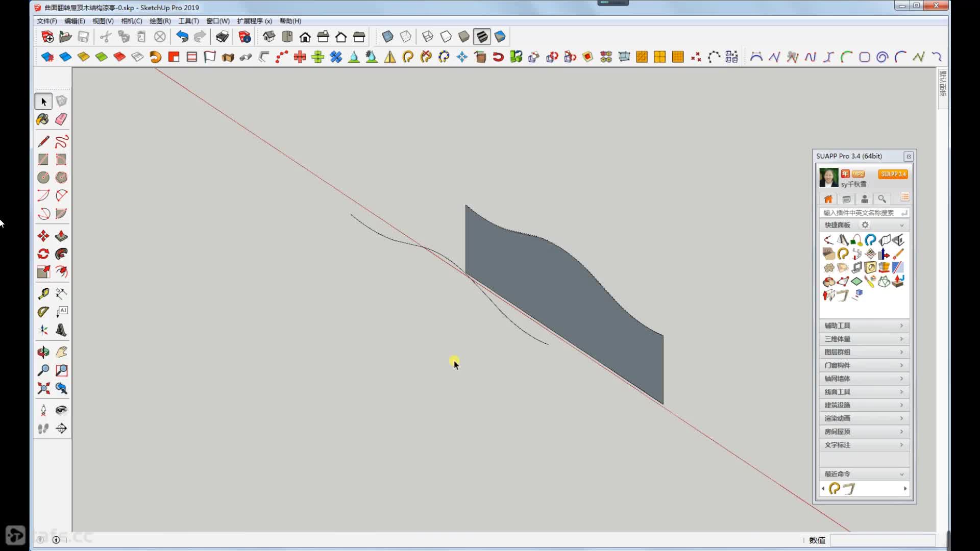The width and height of the screenshot is (980, 551).
Task: Switch to SUAPP home tab
Action: [828, 199]
